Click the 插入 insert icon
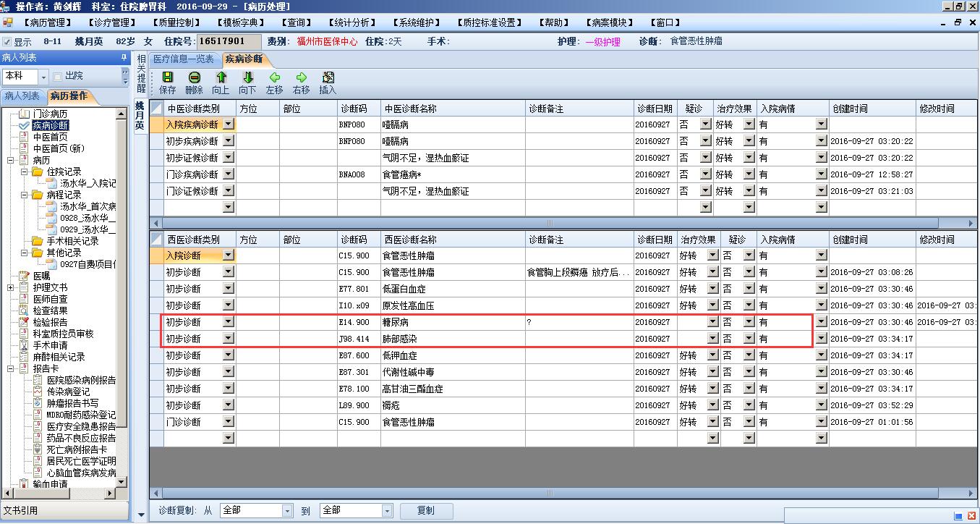 (328, 77)
